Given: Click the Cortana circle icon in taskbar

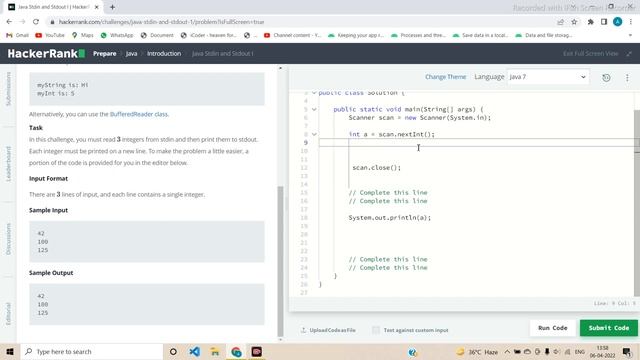Looking at the screenshot, I should [173, 351].
